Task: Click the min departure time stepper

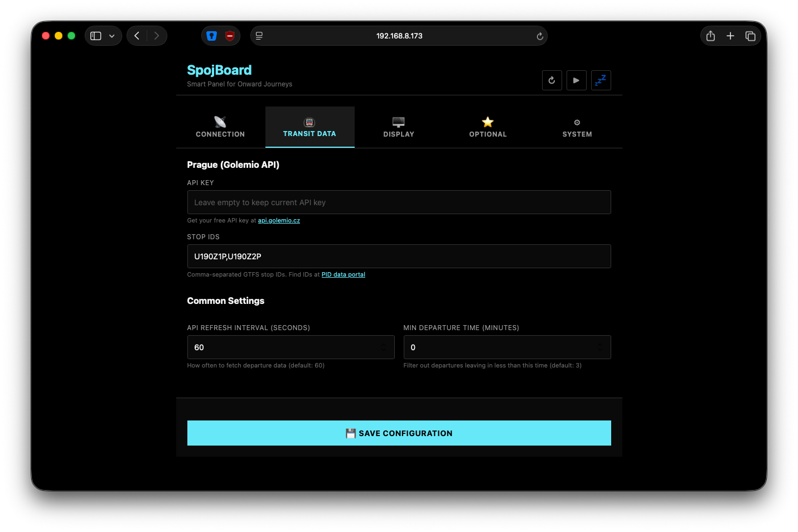Action: 600,347
